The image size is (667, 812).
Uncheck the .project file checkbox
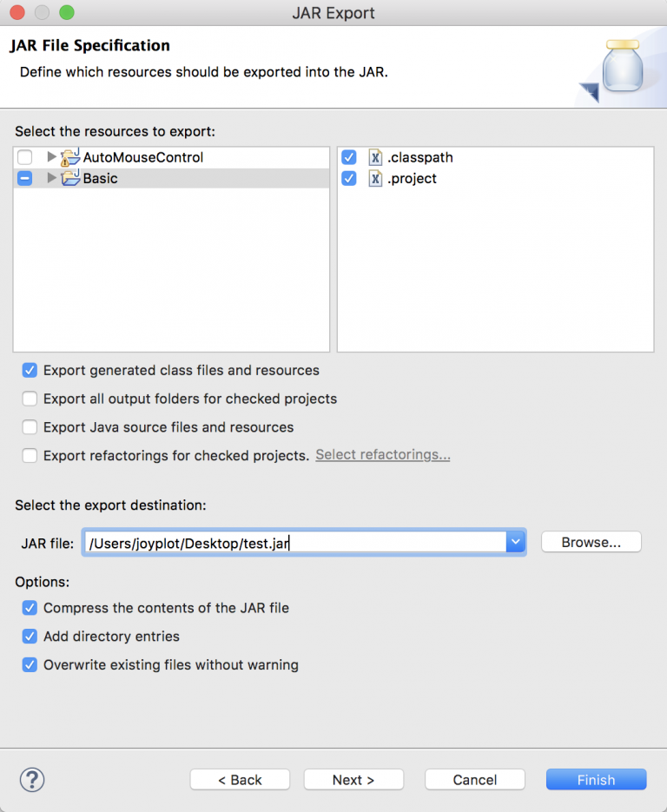pyautogui.click(x=349, y=178)
